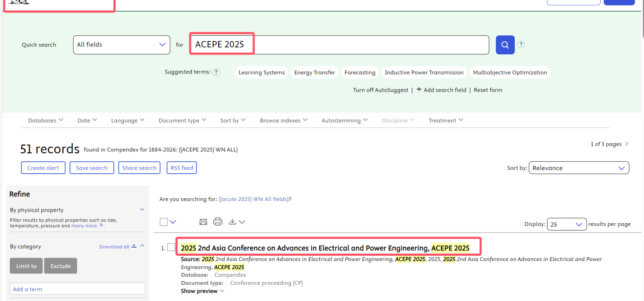Go to next results page arrow

tap(626, 144)
